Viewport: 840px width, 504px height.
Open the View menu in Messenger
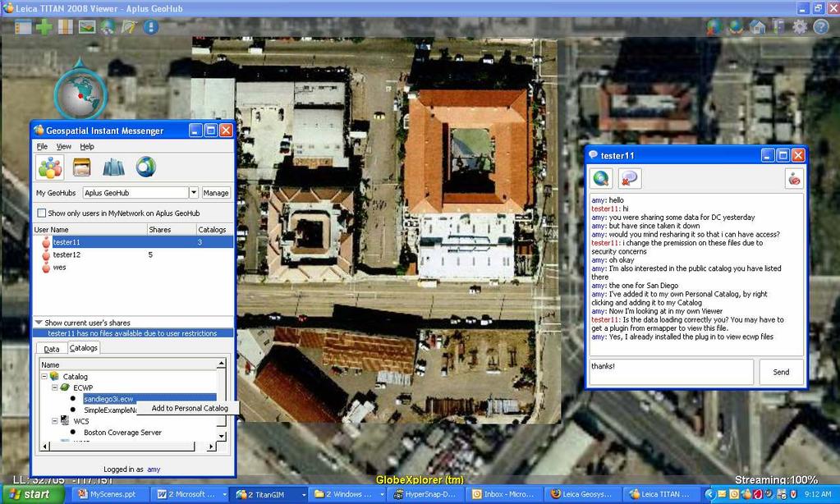click(x=64, y=147)
